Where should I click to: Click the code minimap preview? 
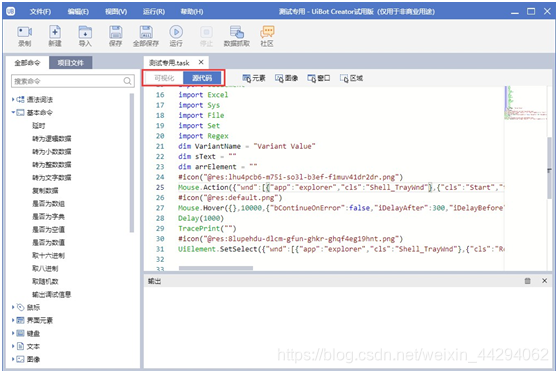point(525,103)
